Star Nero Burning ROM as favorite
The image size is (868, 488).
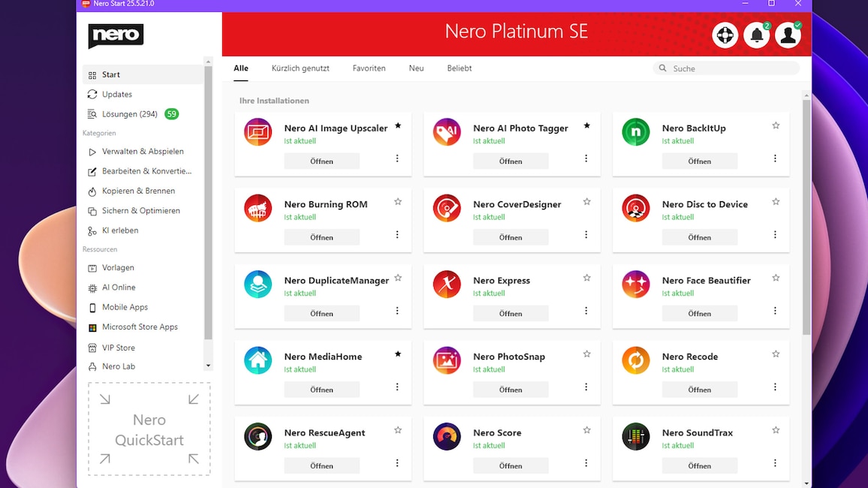[x=398, y=201]
